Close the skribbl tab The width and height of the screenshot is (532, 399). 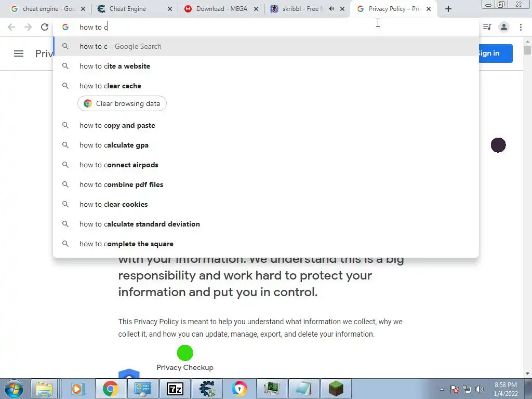point(342,9)
